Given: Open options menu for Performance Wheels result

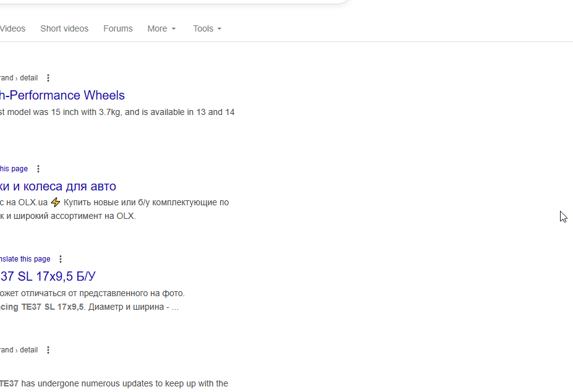Looking at the screenshot, I should 48,78.
